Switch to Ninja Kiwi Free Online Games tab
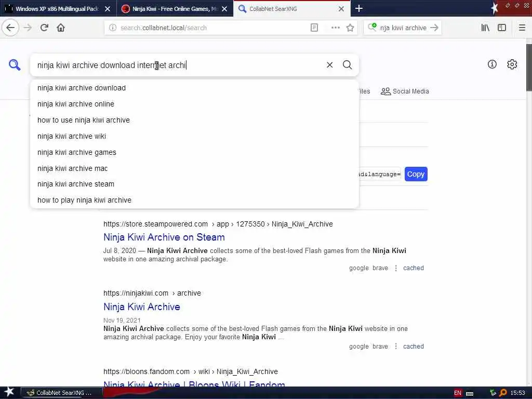The image size is (532, 399). (x=175, y=9)
